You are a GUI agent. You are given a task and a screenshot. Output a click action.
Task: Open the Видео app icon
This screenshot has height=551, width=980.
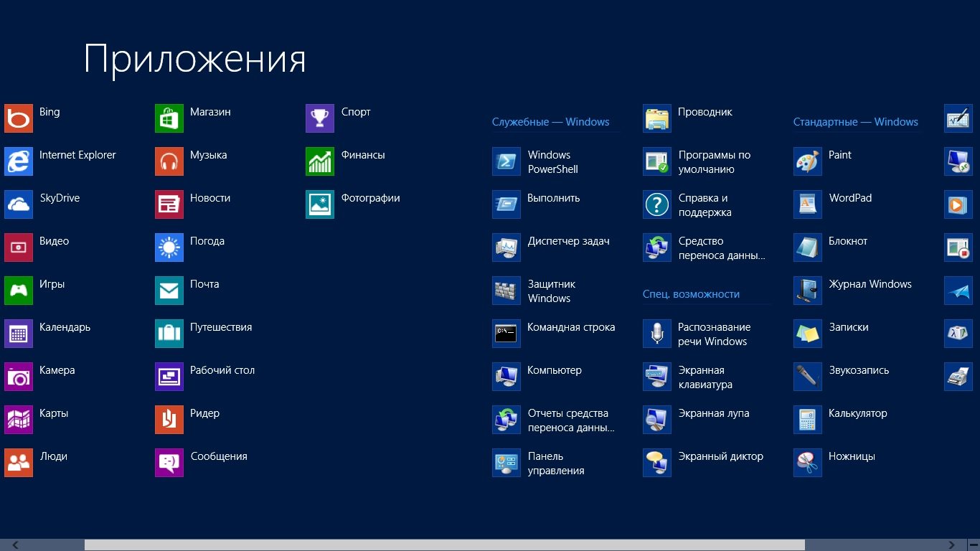[19, 248]
